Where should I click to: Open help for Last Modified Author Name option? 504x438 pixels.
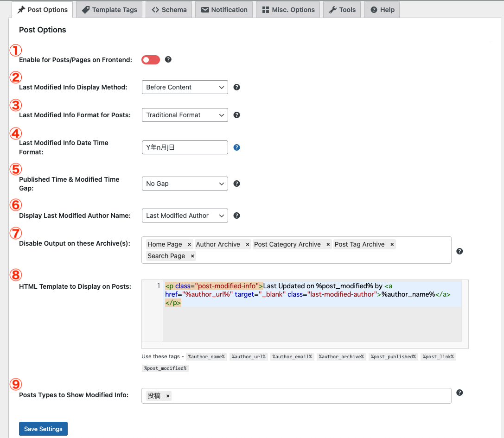236,215
